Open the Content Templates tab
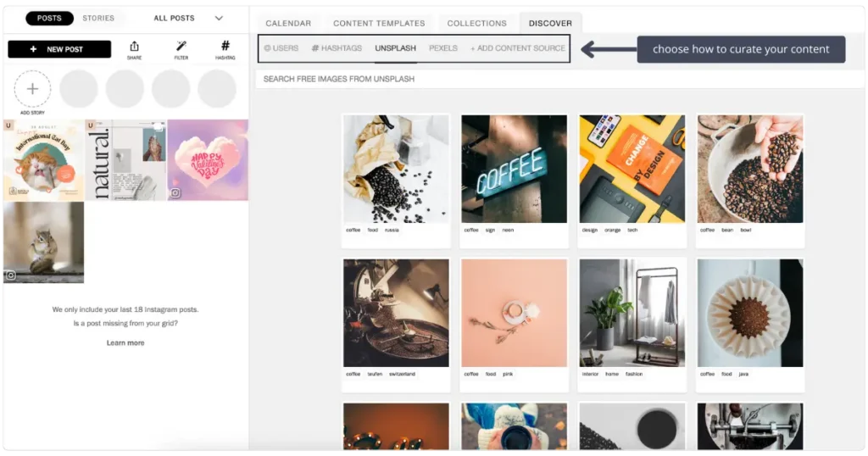The width and height of the screenshot is (868, 456). [x=379, y=23]
